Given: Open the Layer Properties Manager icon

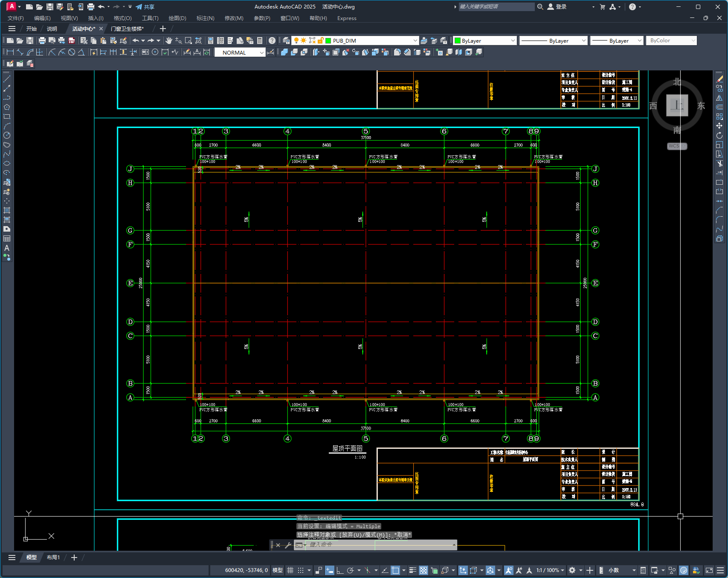Looking at the screenshot, I should click(286, 41).
